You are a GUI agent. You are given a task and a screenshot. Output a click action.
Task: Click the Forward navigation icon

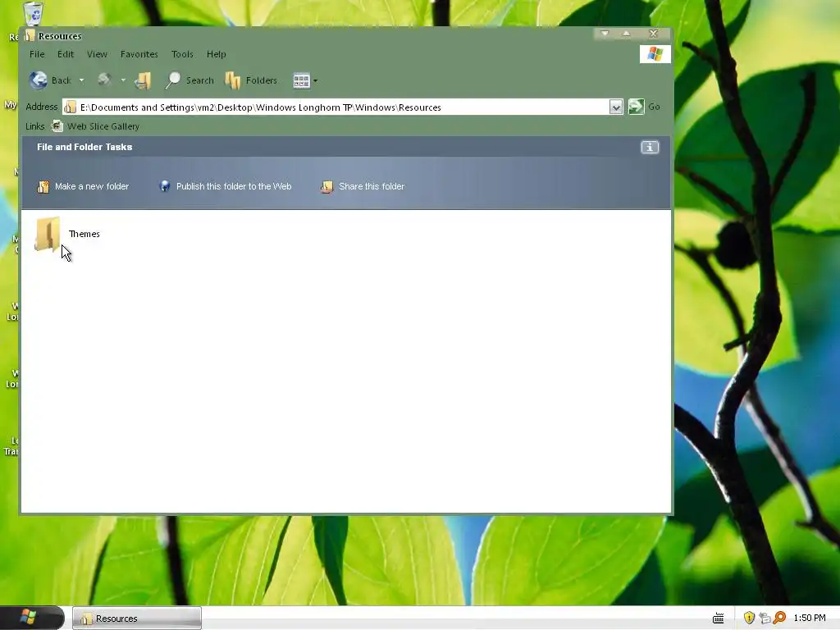pos(104,80)
